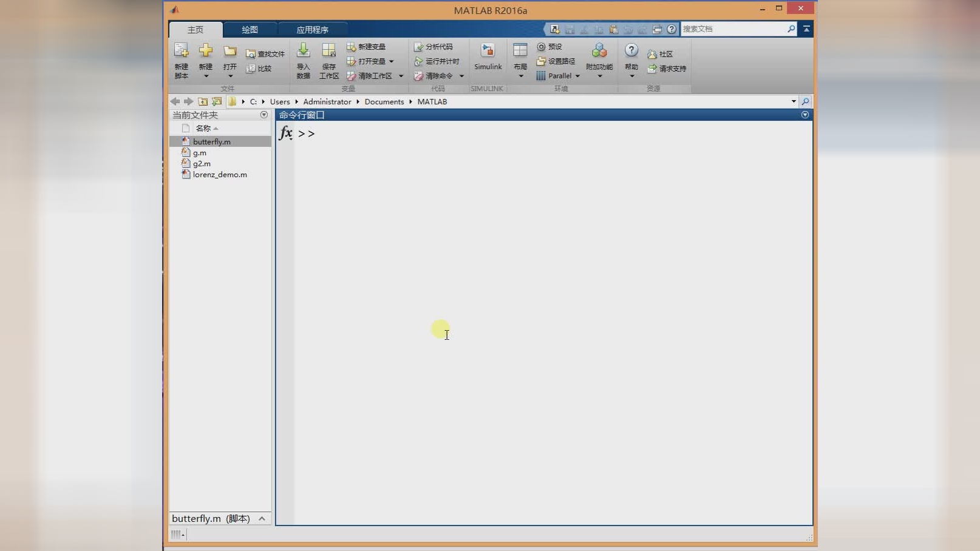Click Open Variable (打开变量) button
This screenshot has width=980, height=551.
pyautogui.click(x=366, y=61)
